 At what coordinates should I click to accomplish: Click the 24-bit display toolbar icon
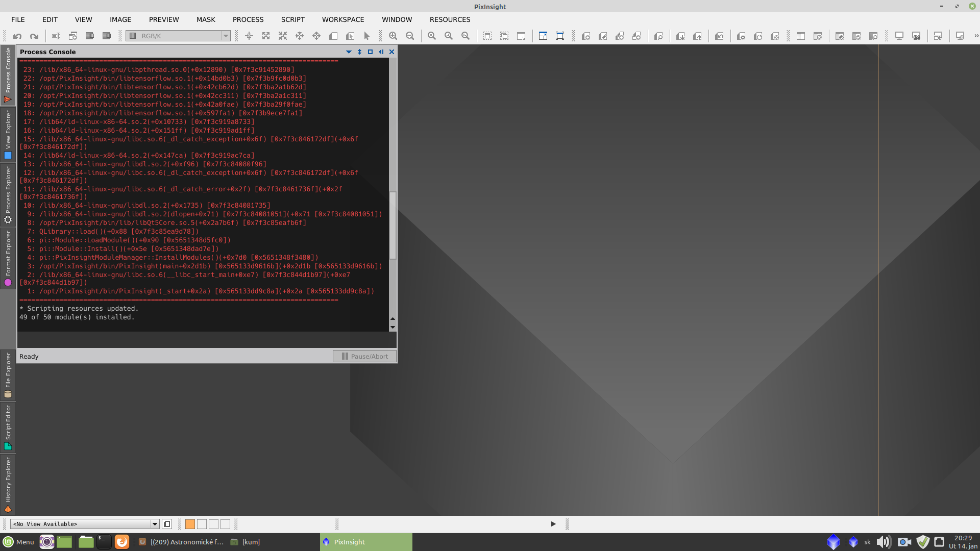[916, 36]
